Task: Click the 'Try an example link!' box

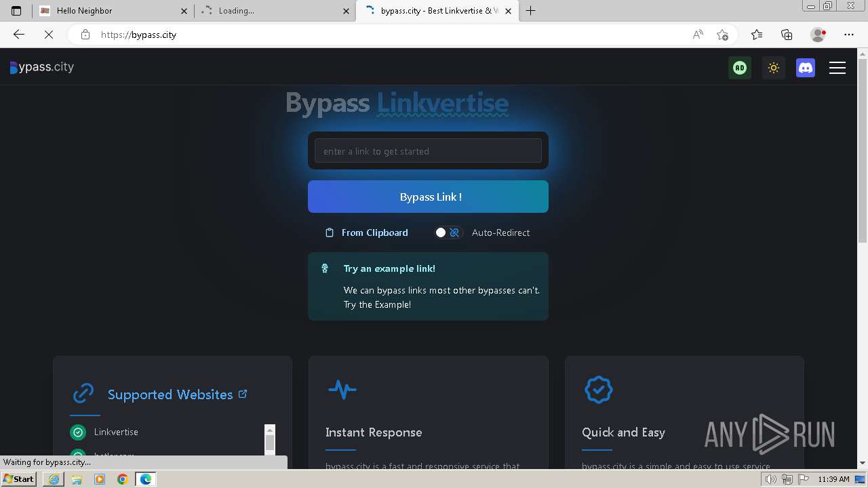Action: click(428, 286)
